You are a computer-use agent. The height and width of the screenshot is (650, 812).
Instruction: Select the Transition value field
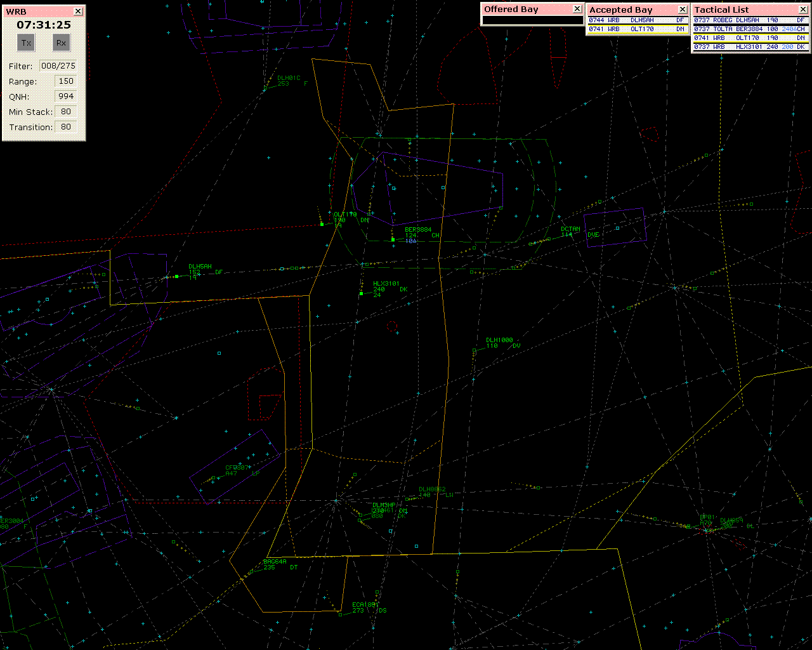65,127
